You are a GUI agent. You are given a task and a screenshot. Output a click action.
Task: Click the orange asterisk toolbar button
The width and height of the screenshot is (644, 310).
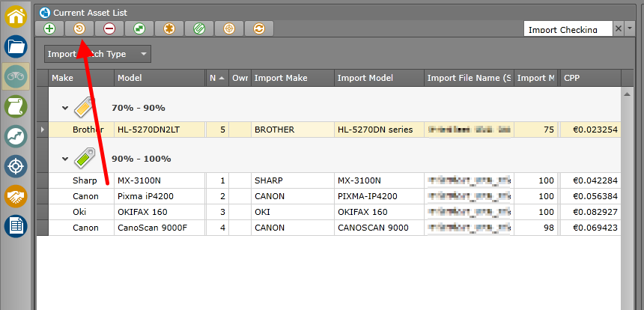[169, 28]
